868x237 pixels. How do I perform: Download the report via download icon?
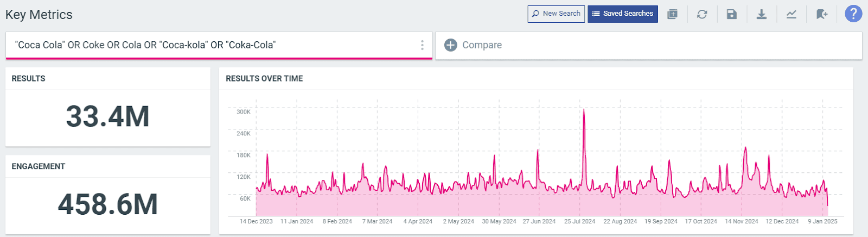pos(762,14)
